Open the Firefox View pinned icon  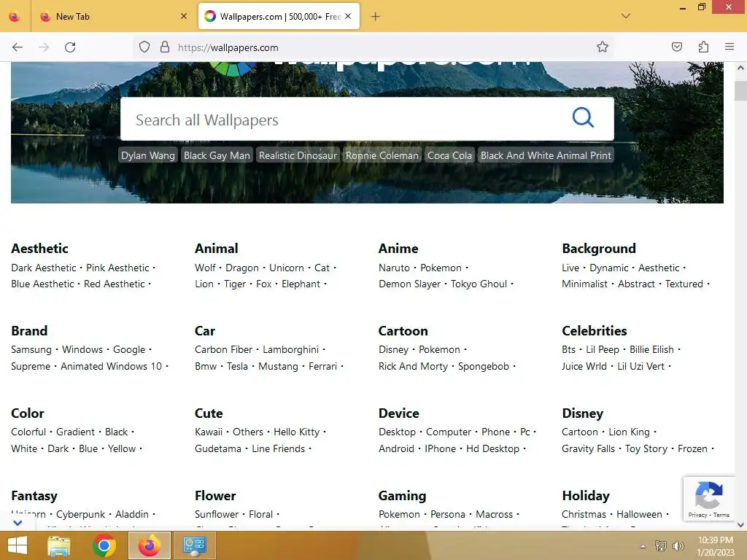(x=15, y=17)
